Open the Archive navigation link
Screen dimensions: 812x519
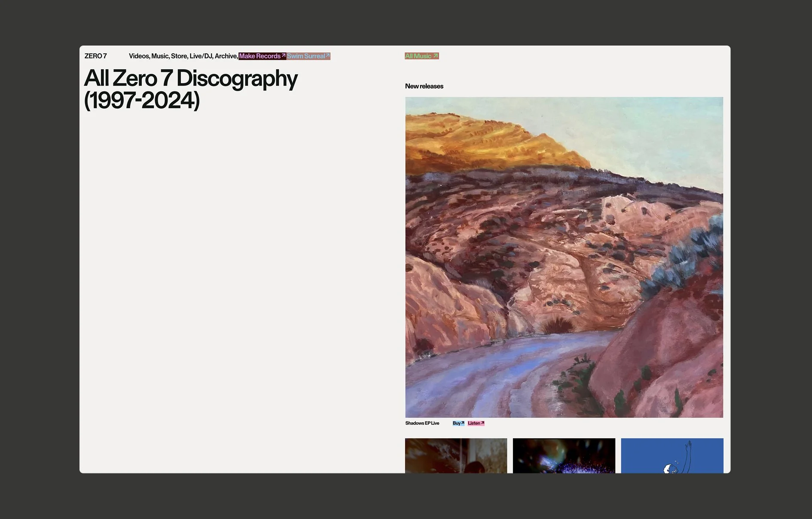click(x=226, y=56)
